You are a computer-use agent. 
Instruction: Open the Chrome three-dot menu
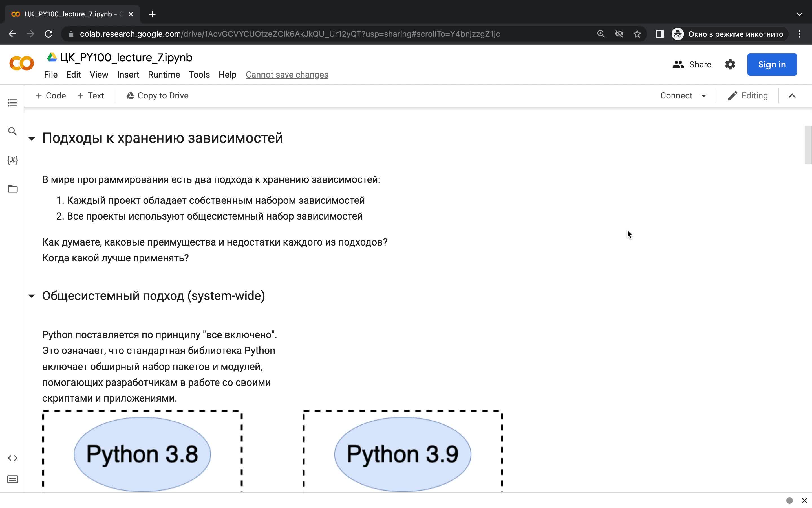(800, 34)
